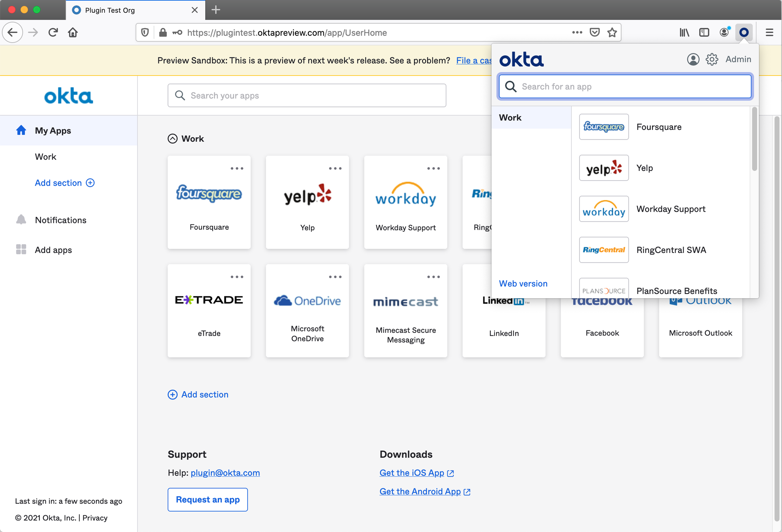Viewport: 782px width, 532px height.
Task: Launch Workday Support from popup list
Action: [x=661, y=209]
